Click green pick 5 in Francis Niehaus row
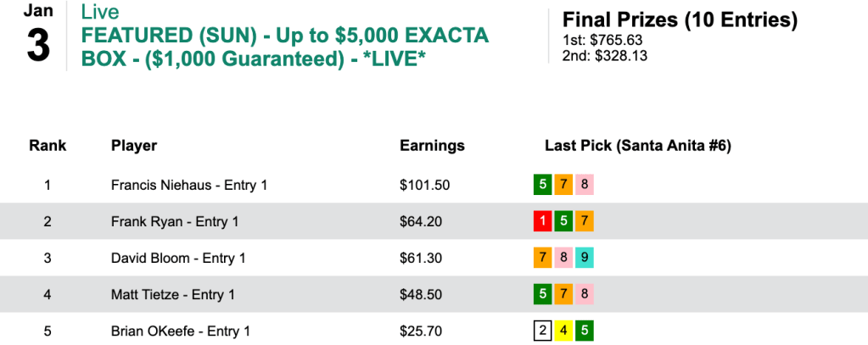This screenshot has height=345, width=868. tap(541, 185)
